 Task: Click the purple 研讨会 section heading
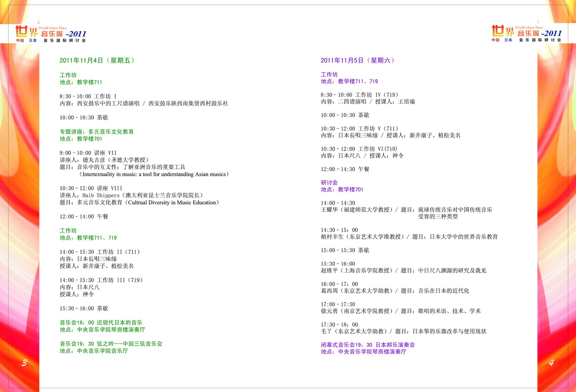click(x=329, y=183)
